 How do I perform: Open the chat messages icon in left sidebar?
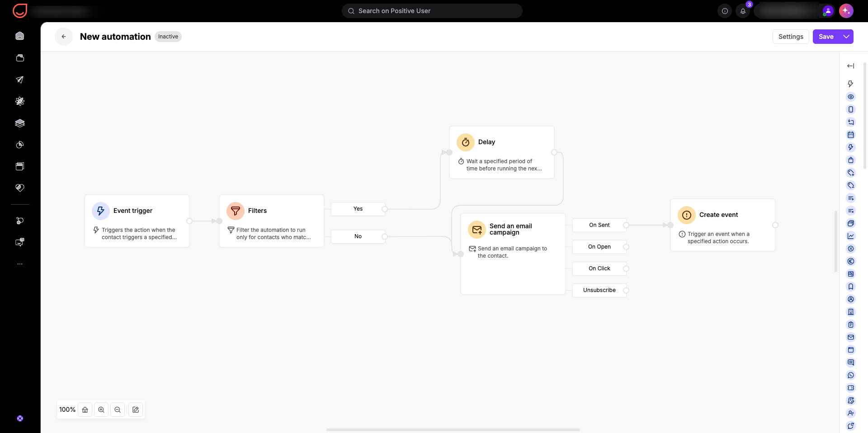20,242
